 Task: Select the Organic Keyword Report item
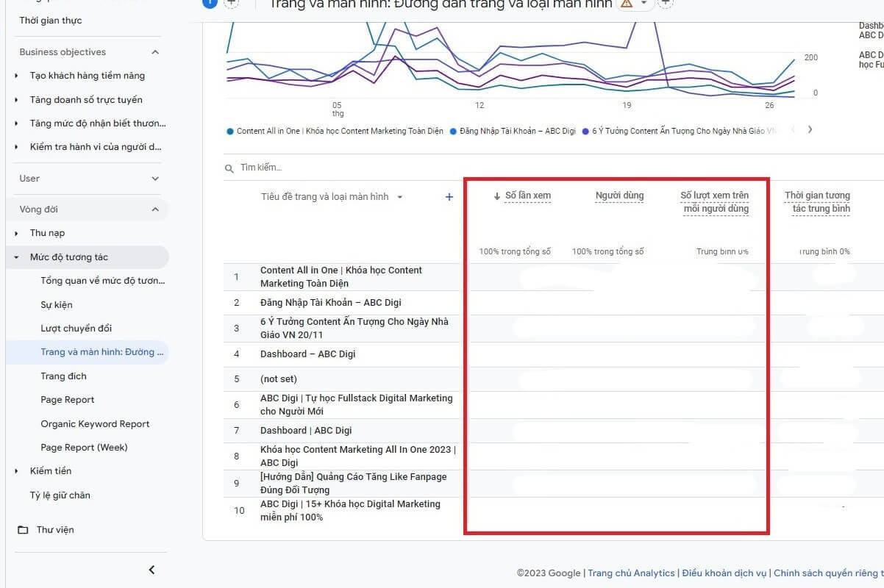(x=95, y=424)
